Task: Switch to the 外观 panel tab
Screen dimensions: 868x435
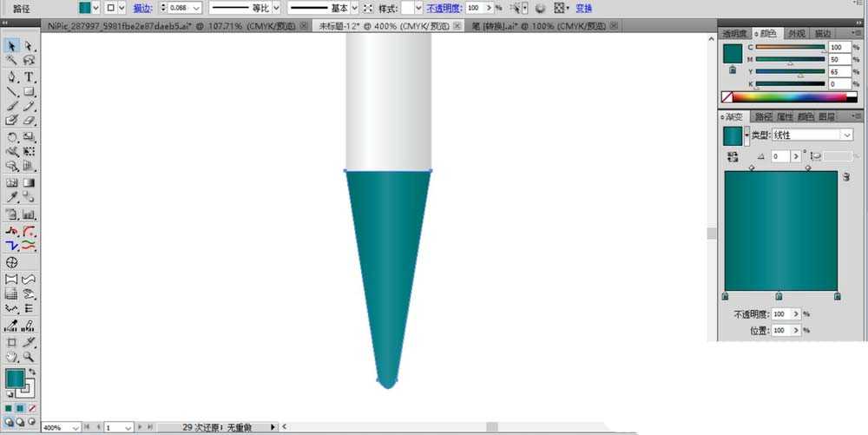Action: (x=796, y=34)
